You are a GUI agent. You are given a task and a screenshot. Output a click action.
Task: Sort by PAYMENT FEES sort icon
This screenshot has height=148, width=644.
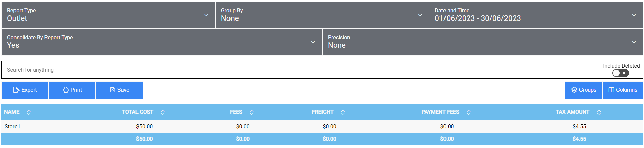tap(469, 112)
